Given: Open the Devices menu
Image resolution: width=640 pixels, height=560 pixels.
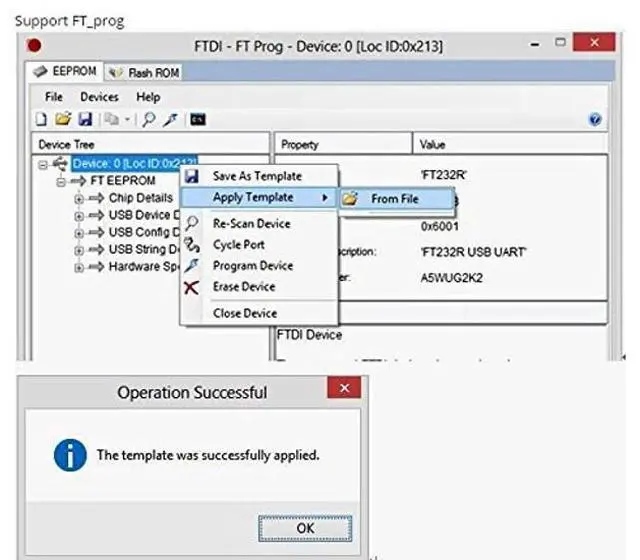Looking at the screenshot, I should pyautogui.click(x=99, y=97).
